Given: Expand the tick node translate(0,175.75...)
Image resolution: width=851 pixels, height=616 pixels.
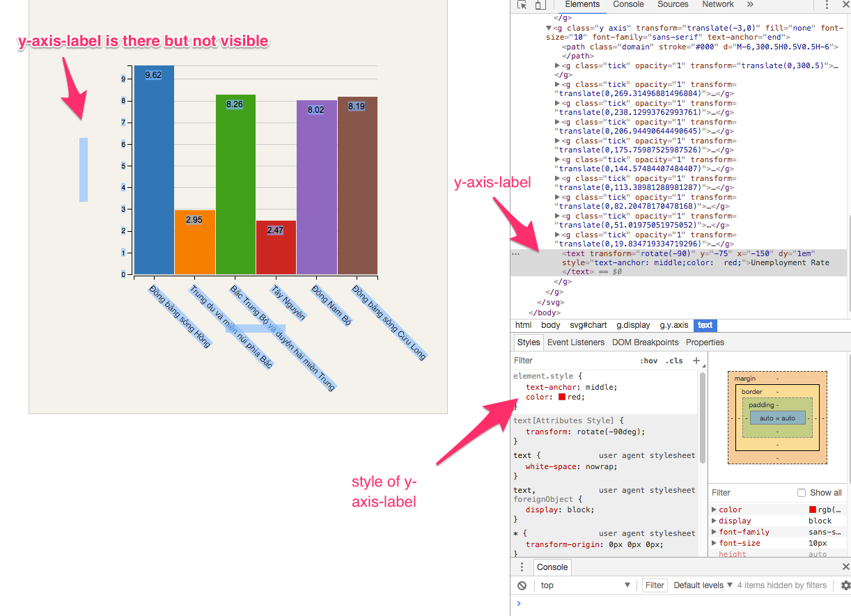Looking at the screenshot, I should point(558,141).
